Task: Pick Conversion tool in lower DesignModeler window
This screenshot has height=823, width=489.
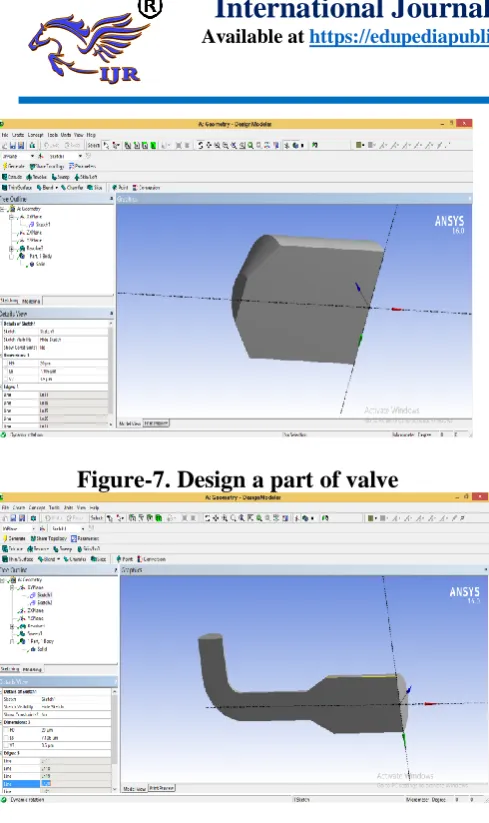Action: tap(151, 559)
